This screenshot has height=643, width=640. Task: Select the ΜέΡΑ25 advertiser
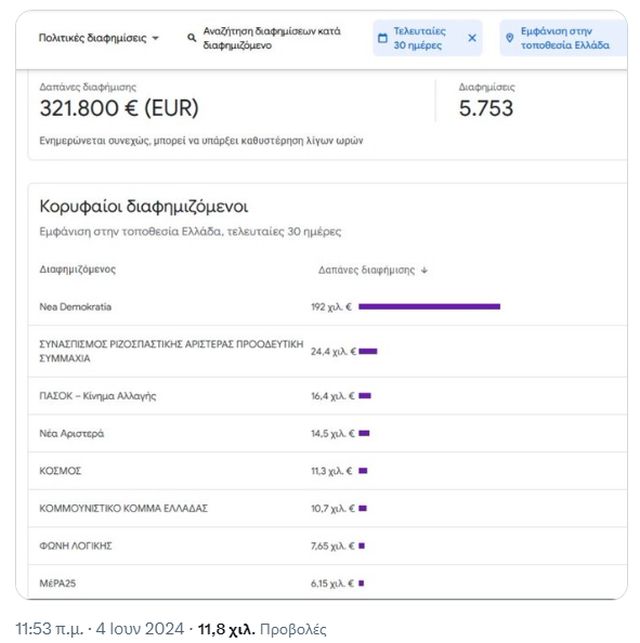pyautogui.click(x=58, y=583)
